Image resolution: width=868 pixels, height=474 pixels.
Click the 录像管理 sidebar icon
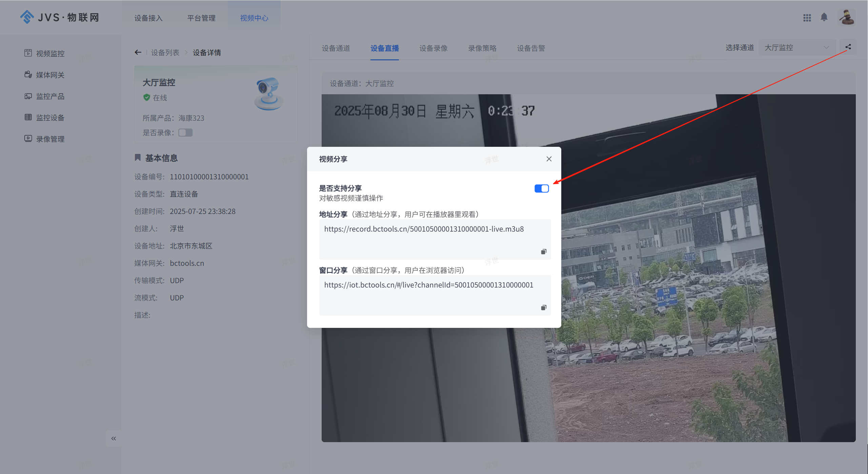[28, 138]
